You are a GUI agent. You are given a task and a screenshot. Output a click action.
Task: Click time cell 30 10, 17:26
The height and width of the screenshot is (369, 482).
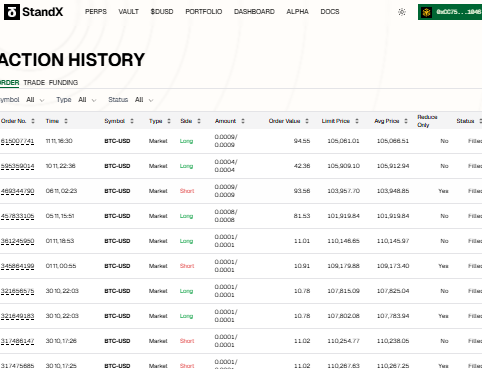61,341
